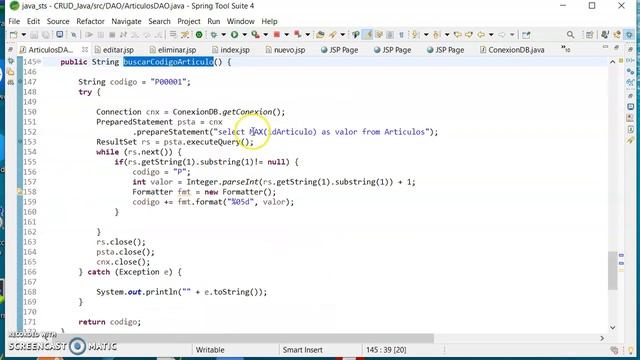Click the Debug bug icon
This screenshot has width=640, height=360.
pos(213,35)
